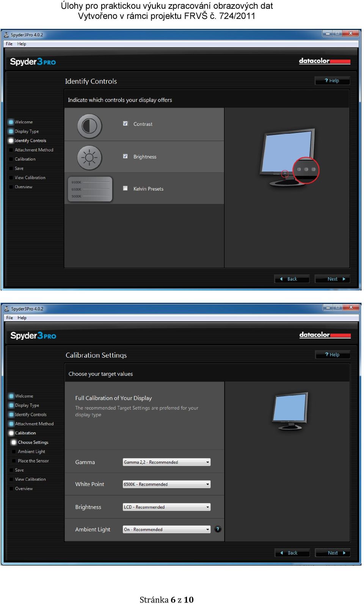Click ? Help button on Identify Controls page
This screenshot has width=364, height=604.
click(332, 81)
